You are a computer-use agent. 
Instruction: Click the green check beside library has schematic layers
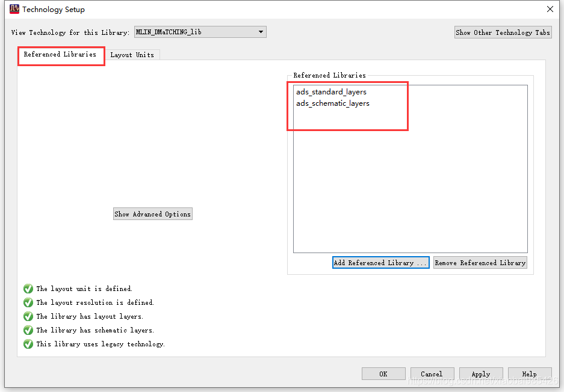(x=28, y=330)
